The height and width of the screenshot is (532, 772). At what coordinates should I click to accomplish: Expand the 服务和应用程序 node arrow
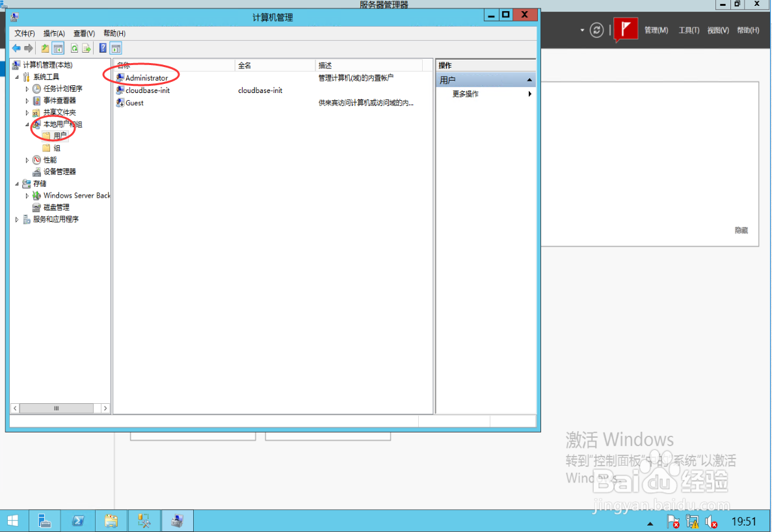(x=17, y=219)
